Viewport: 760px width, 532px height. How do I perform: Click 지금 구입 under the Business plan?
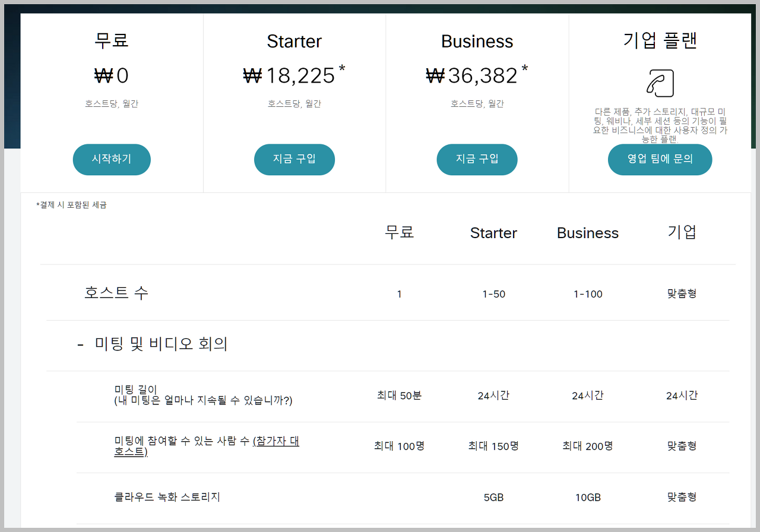[x=477, y=159]
